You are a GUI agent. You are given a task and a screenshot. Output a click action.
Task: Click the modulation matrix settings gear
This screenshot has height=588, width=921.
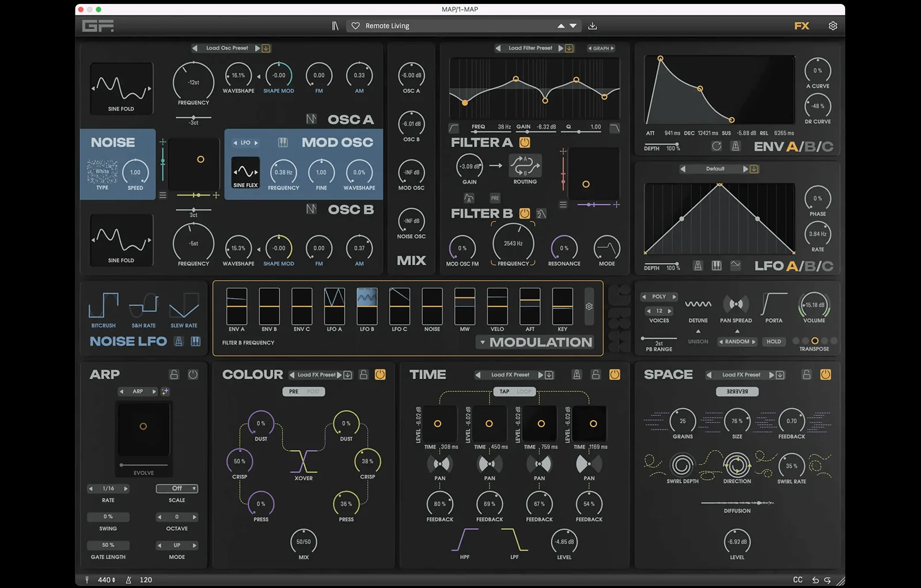tap(589, 307)
